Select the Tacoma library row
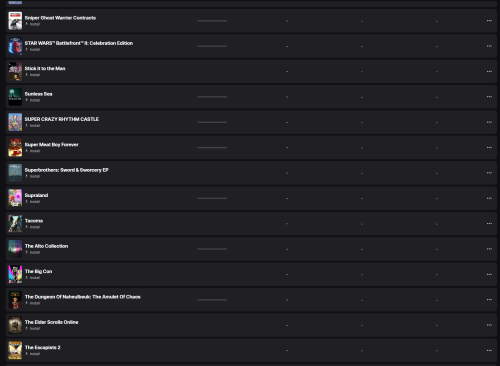 click(251, 224)
